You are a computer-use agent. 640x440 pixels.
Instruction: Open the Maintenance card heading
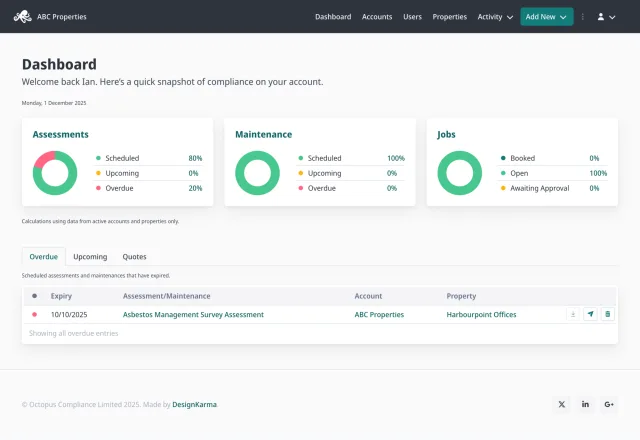(x=264, y=135)
